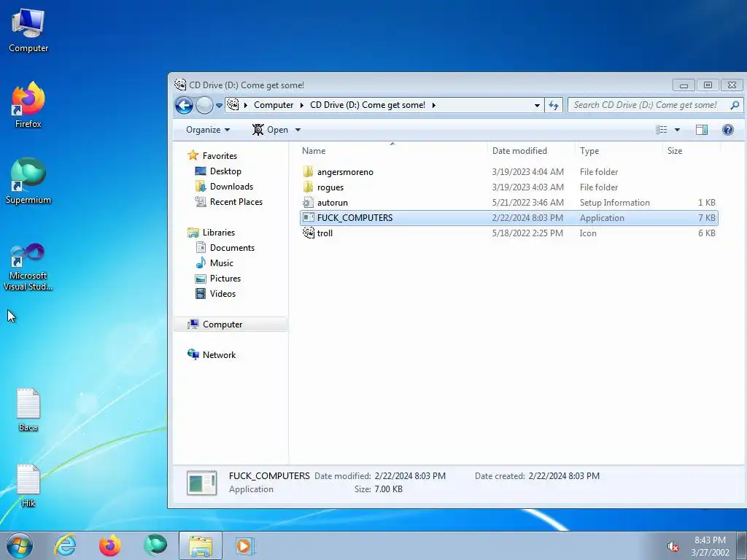Select the troll icon file
The height and width of the screenshot is (560, 747).
(508, 233)
